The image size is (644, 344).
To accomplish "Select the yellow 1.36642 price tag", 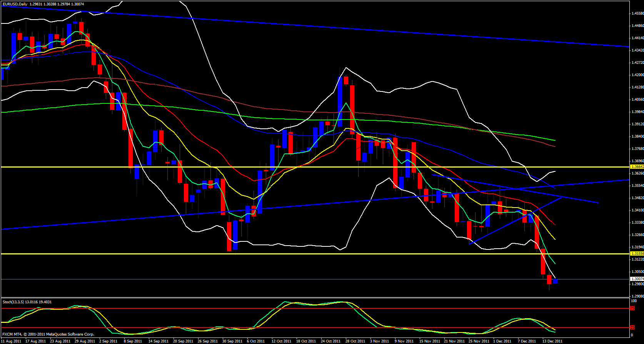I will pos(637,167).
